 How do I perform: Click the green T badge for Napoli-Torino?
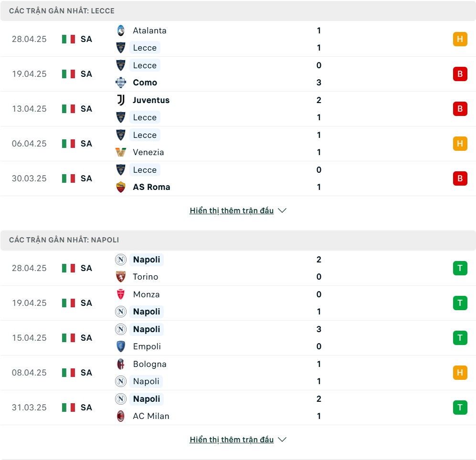(460, 268)
